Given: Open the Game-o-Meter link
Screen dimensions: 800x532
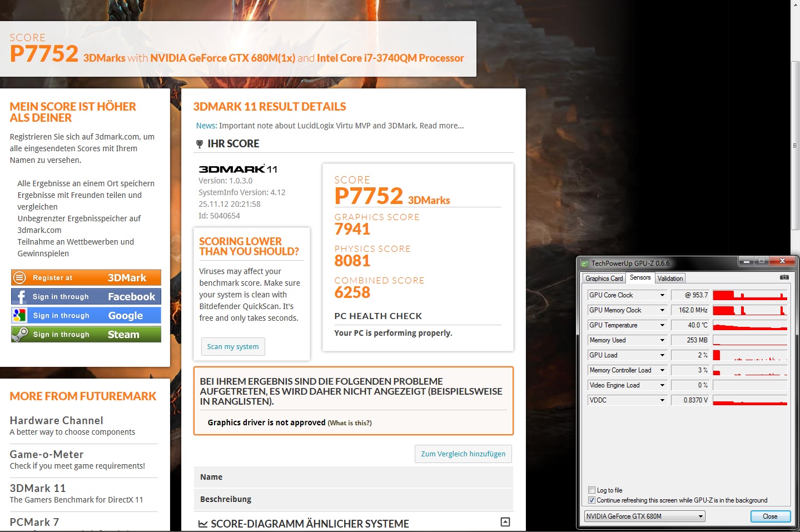Looking at the screenshot, I should (47, 454).
